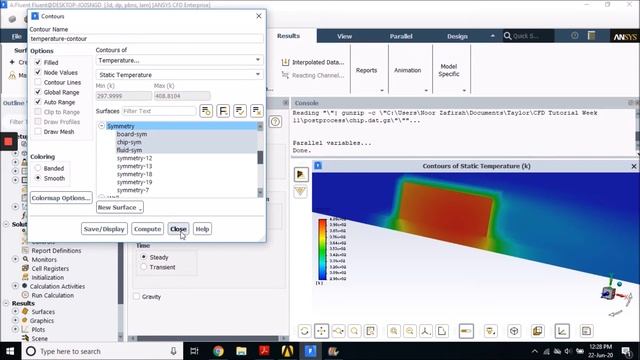Click the zoom out magnifier icon

point(410,331)
